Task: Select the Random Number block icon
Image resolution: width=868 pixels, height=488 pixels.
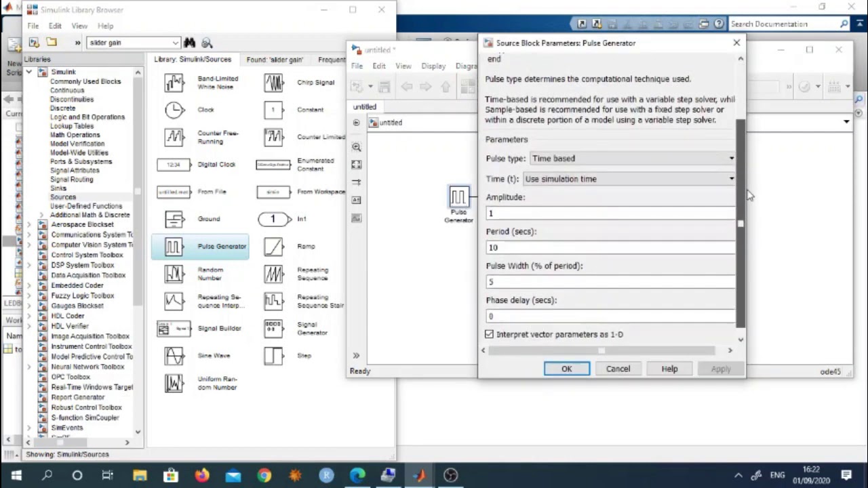Action: pyautogui.click(x=174, y=274)
